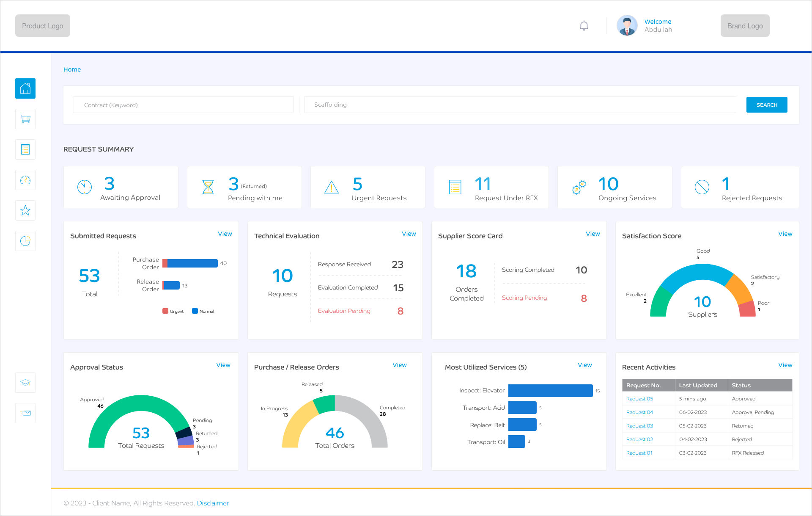The height and width of the screenshot is (516, 812).
Task: Open the speedometer gauge sidebar icon
Action: (x=25, y=180)
